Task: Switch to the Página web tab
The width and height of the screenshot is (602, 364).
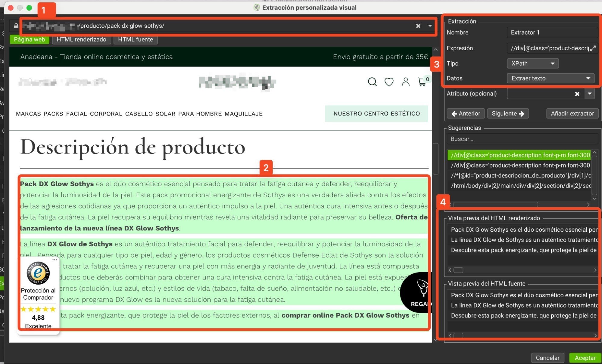Action: click(x=30, y=39)
